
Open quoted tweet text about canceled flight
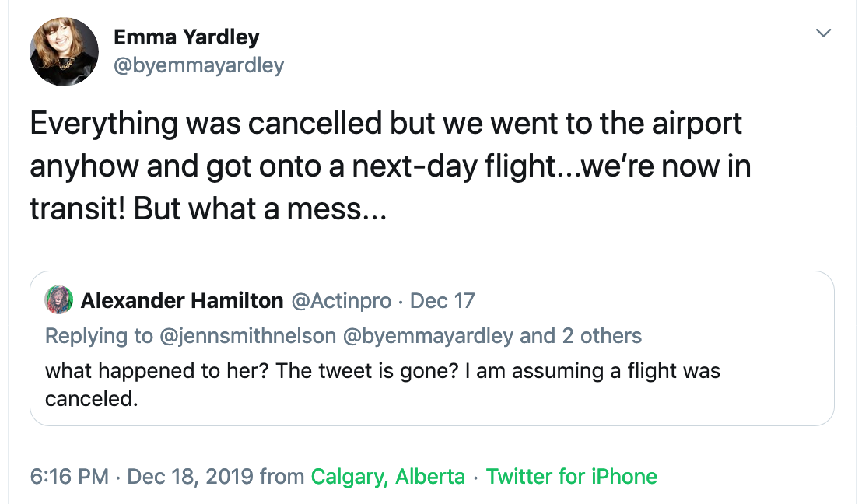point(383,385)
